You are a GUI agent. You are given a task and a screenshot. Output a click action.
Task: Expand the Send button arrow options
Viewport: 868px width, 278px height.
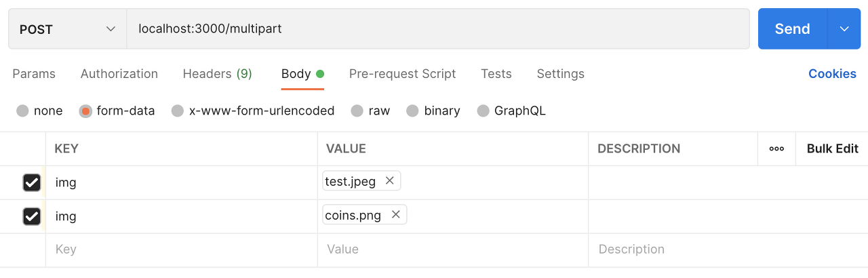point(844,29)
